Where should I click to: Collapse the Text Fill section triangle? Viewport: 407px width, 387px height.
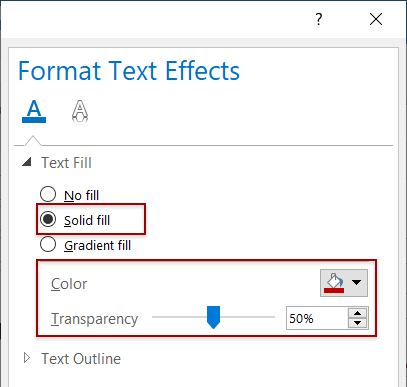pyautogui.click(x=27, y=163)
